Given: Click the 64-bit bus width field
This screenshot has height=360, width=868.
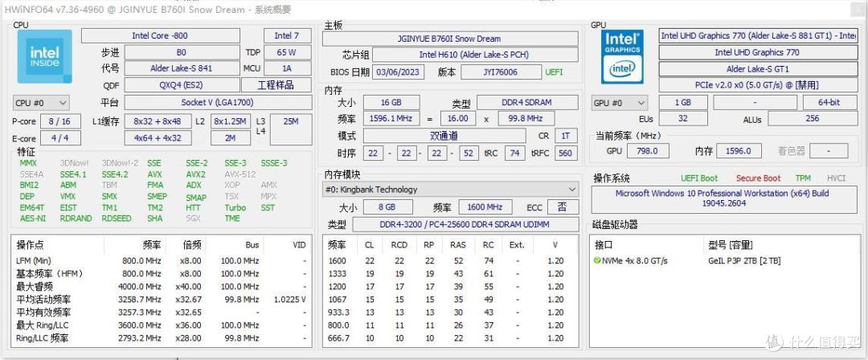Looking at the screenshot, I should (829, 103).
